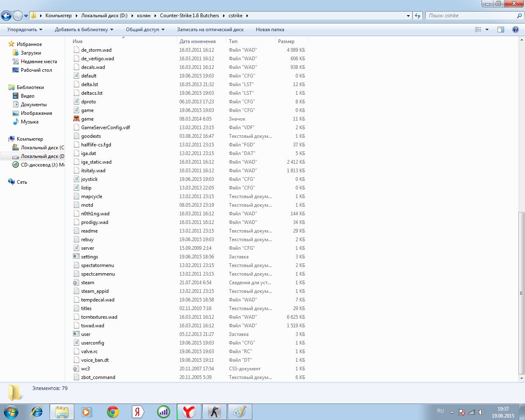Click 'Counter-Strike 1.6 Butchers' breadcrumb
The image size is (525, 420).
click(x=189, y=16)
